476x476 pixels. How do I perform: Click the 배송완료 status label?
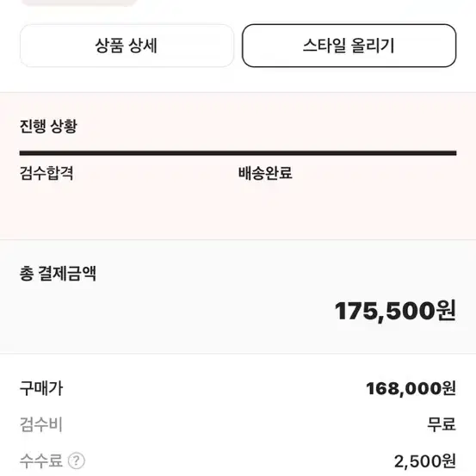[265, 173]
